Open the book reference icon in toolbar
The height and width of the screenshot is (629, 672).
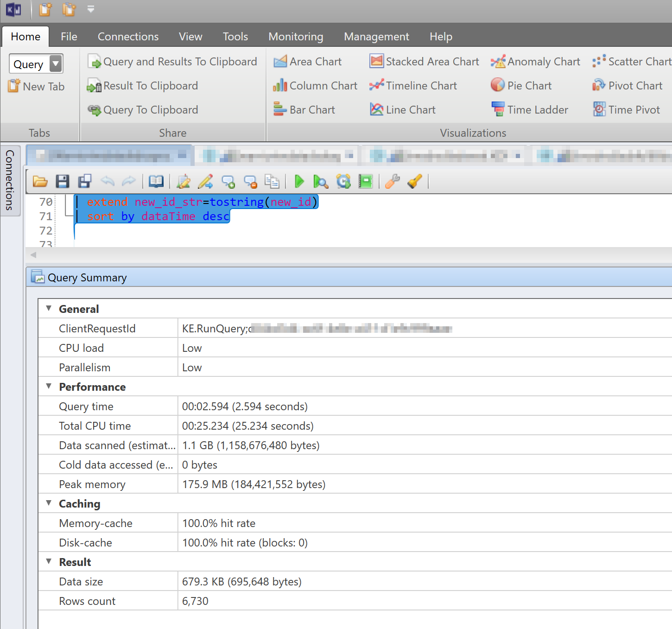click(x=156, y=181)
